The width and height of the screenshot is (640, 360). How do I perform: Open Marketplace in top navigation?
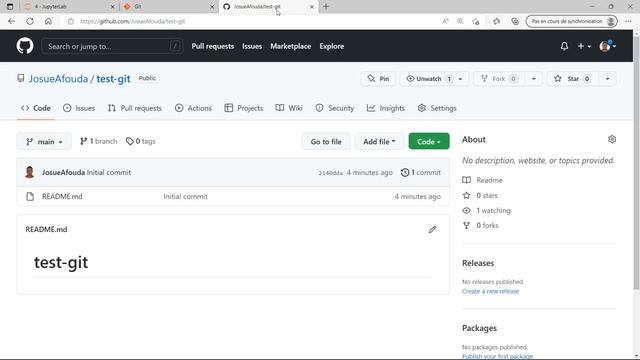(x=291, y=46)
